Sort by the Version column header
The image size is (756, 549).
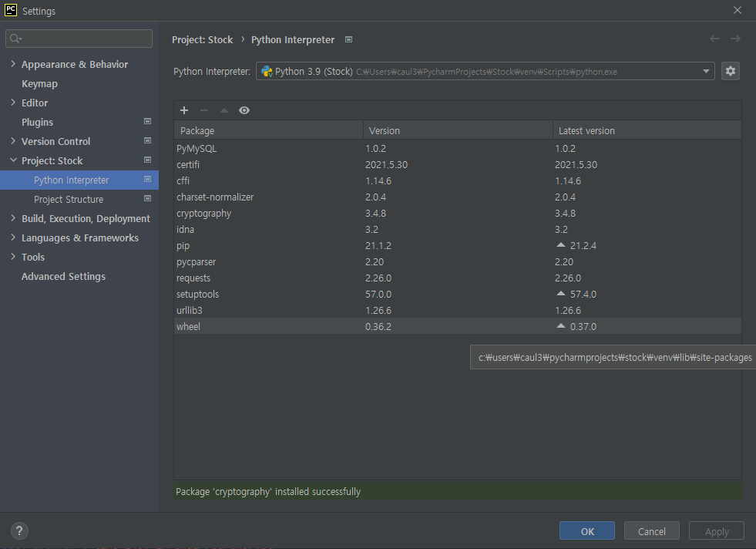[458, 130]
